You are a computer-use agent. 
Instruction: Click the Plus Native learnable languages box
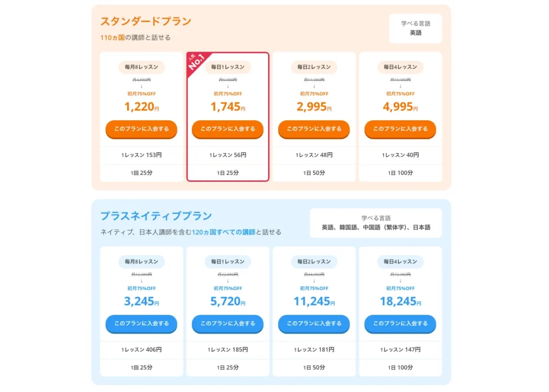click(376, 223)
